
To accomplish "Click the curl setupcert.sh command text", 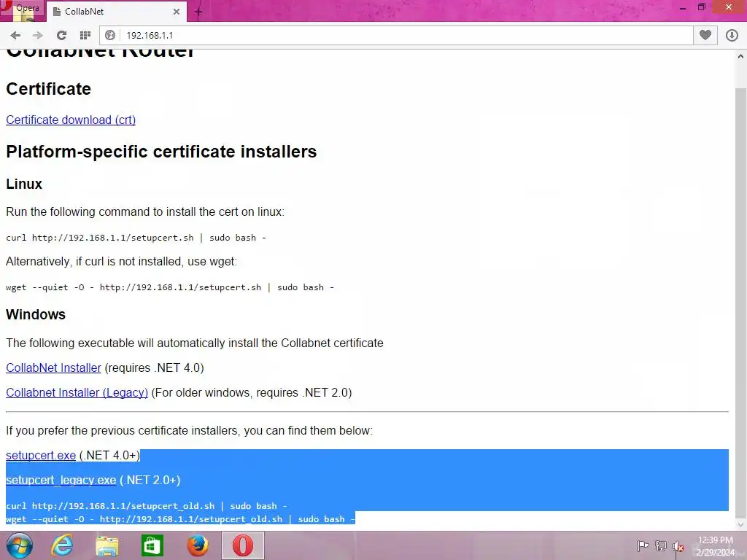I will tap(136, 238).
